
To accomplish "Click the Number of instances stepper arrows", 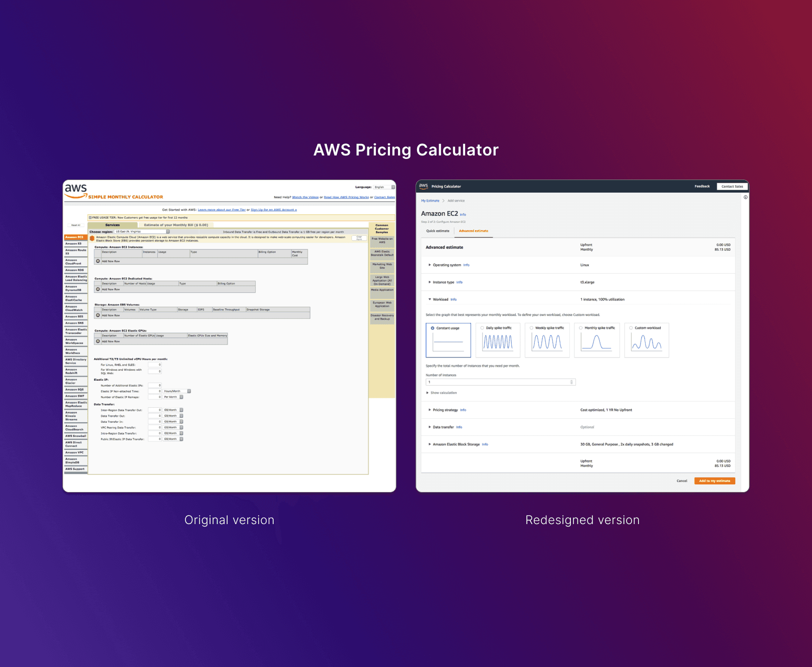I will (571, 382).
